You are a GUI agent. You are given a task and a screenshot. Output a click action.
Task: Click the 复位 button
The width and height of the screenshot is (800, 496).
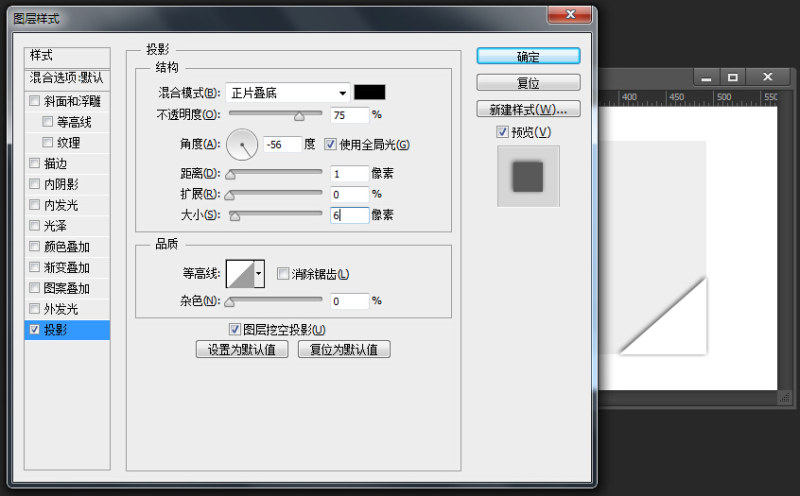tap(528, 83)
